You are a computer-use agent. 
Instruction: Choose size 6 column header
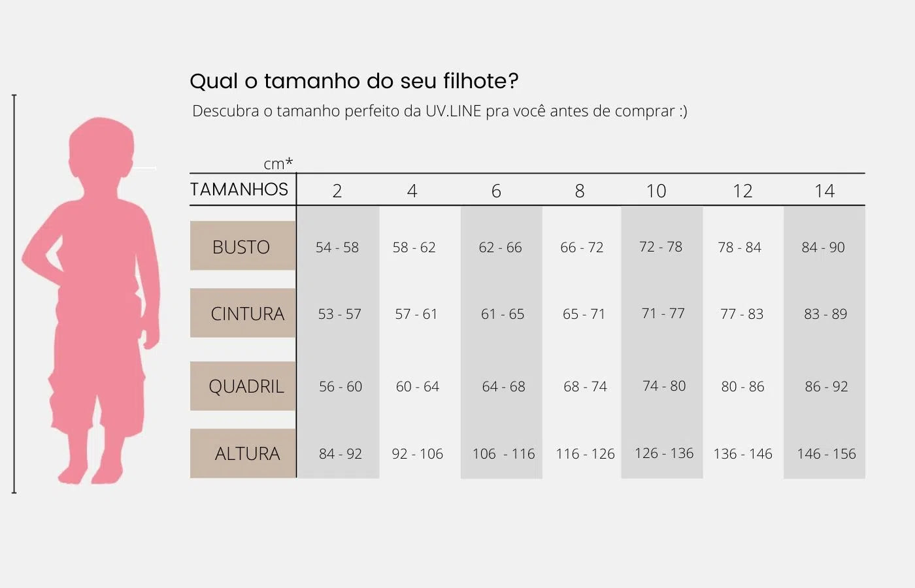[x=496, y=191]
